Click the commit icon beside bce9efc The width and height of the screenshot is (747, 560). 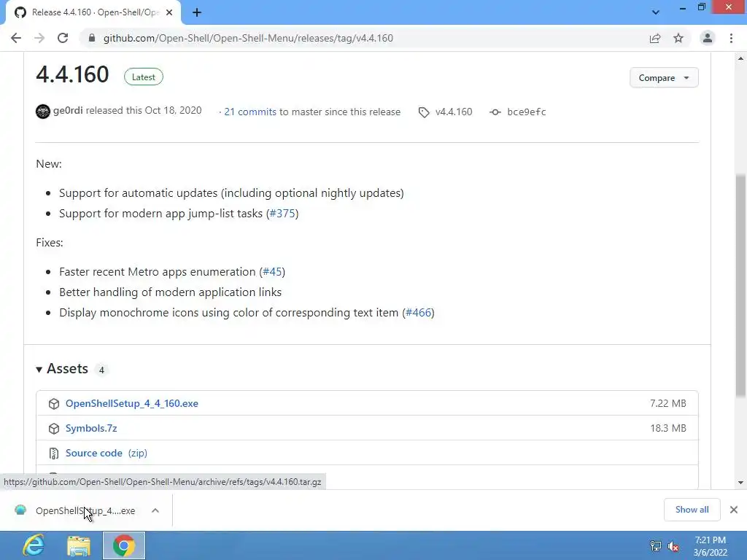(495, 112)
